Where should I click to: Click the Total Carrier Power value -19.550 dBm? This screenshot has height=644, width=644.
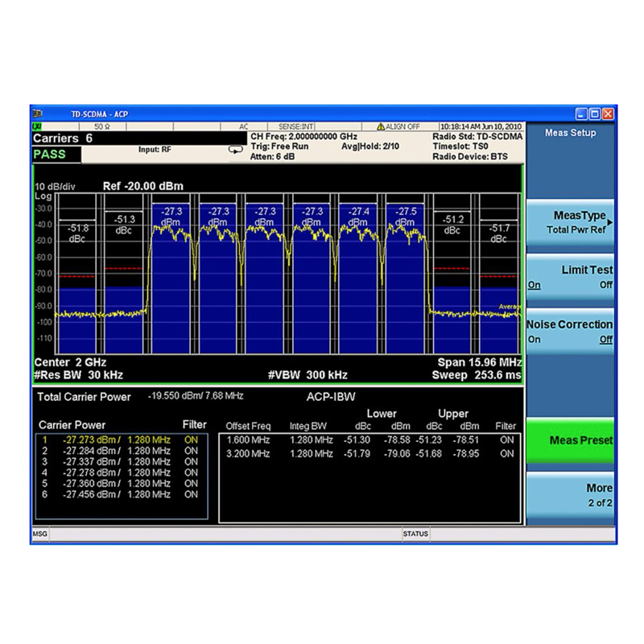[x=196, y=396]
